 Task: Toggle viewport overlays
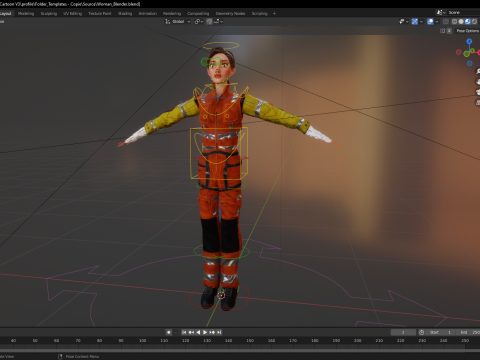(x=430, y=21)
